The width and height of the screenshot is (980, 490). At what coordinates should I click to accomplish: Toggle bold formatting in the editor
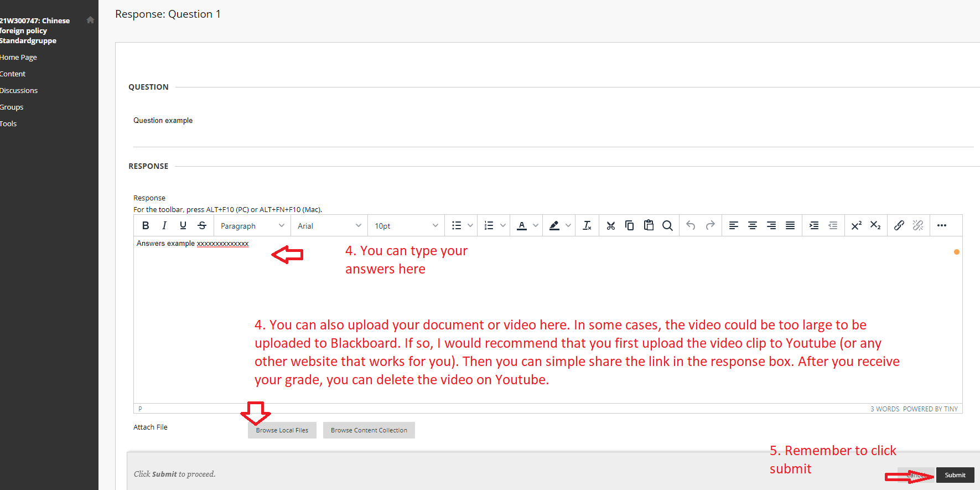(146, 225)
